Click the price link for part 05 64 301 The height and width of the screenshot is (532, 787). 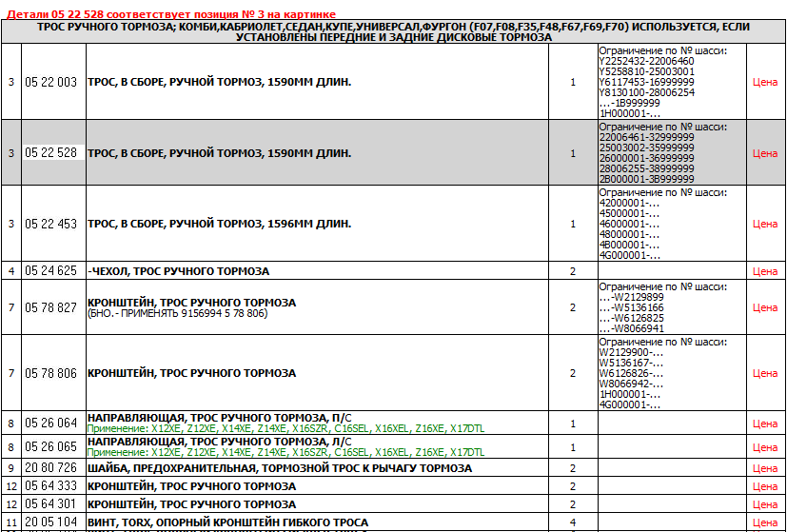[x=764, y=504]
